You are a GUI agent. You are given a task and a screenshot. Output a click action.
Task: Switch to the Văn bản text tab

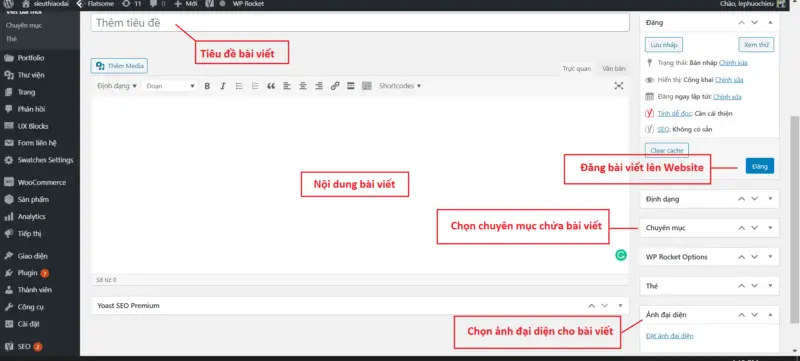pos(613,69)
